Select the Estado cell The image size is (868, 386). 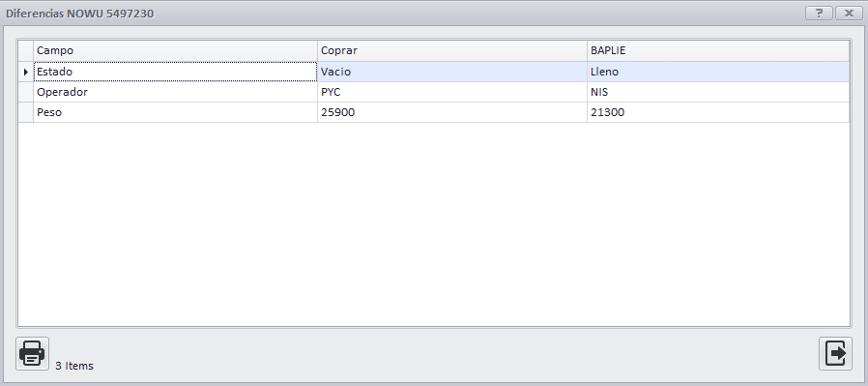click(x=176, y=72)
